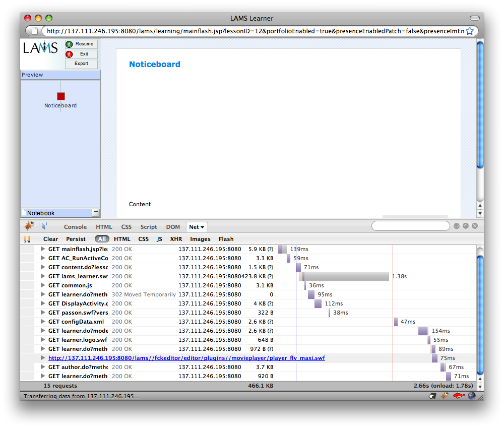
Task: Click the Notebook panel maximize icon
Action: click(96, 213)
